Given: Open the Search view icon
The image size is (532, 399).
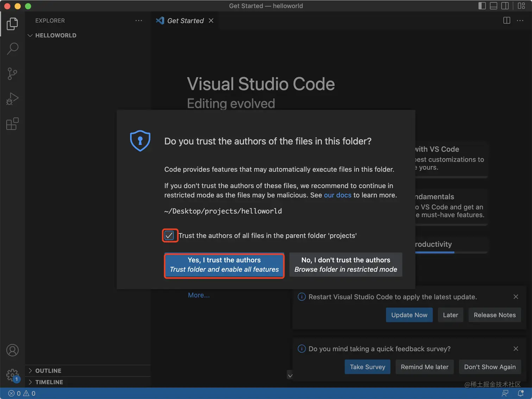Looking at the screenshot, I should tap(12, 49).
